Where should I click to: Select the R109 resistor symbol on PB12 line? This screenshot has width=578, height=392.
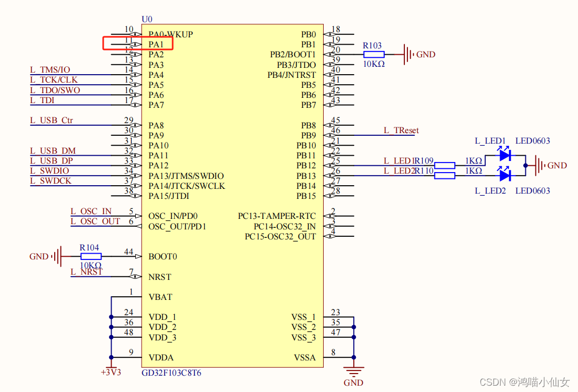(445, 165)
